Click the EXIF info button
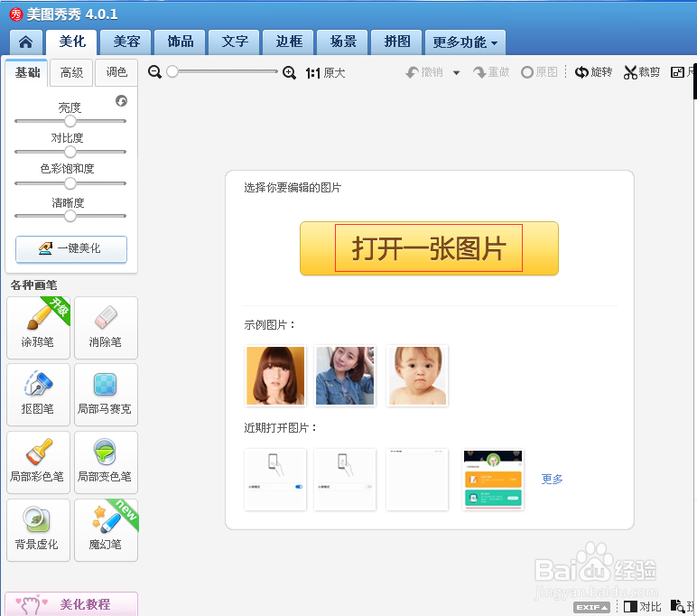Viewport: 697px width, 616px height. 591,607
